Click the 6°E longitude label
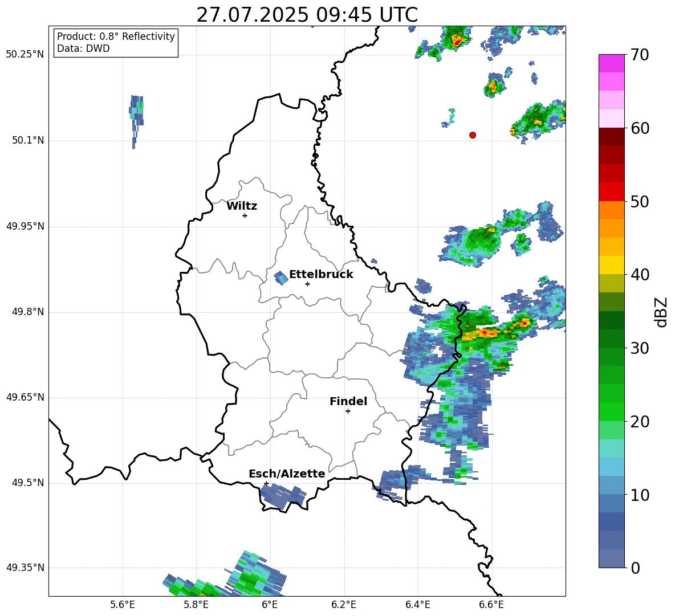This screenshot has height=616, width=675. 270,605
